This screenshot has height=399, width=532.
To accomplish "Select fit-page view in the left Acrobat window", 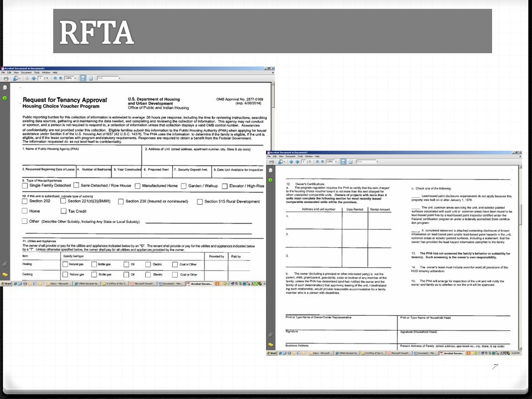I will pyautogui.click(x=90, y=78).
